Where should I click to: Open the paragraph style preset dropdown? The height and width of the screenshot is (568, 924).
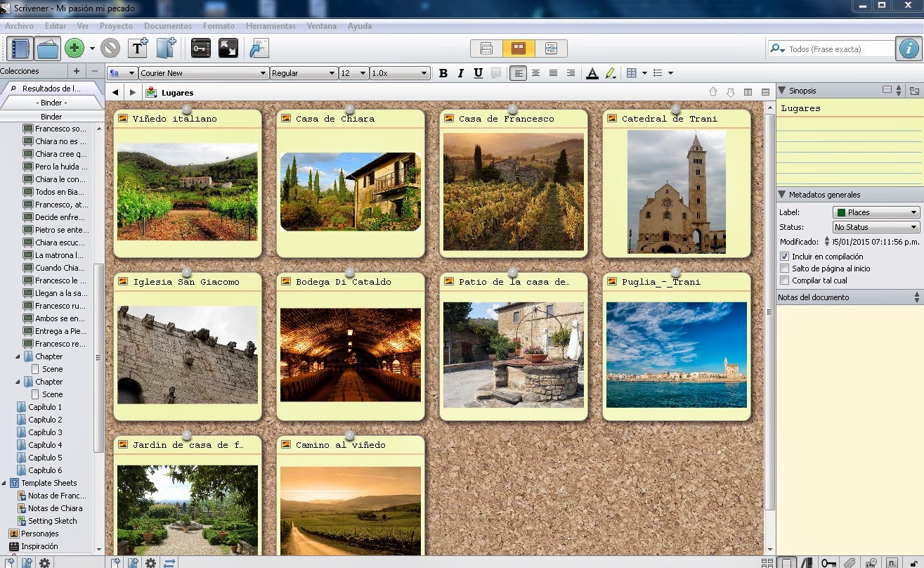coord(122,73)
